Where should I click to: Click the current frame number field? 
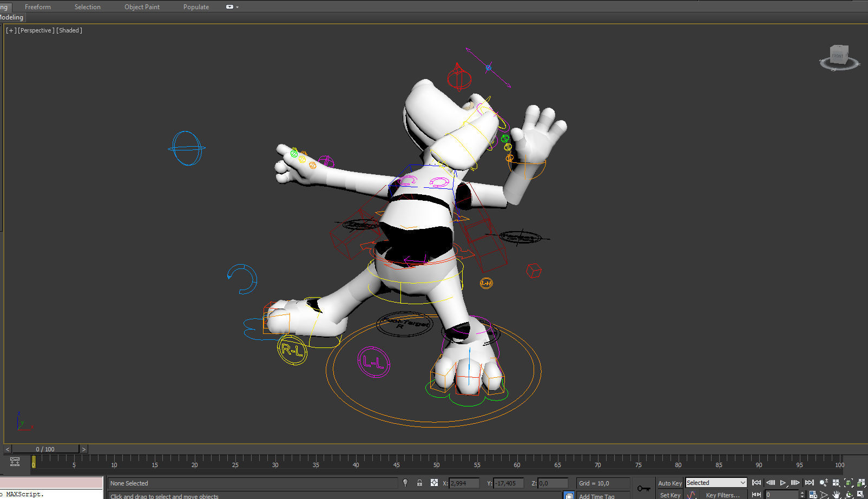781,495
